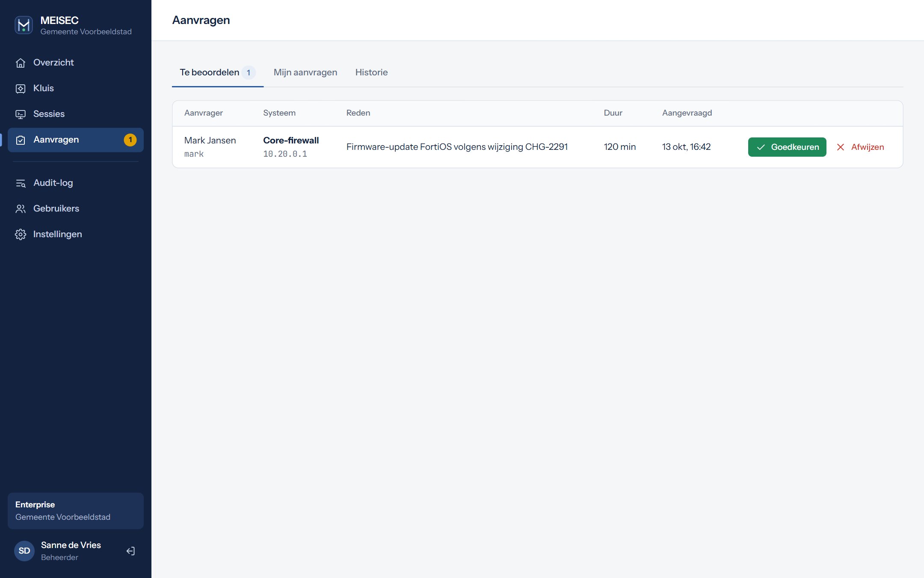Navigate to Gebruikers in the sidebar
This screenshot has width=924, height=578.
point(76,209)
